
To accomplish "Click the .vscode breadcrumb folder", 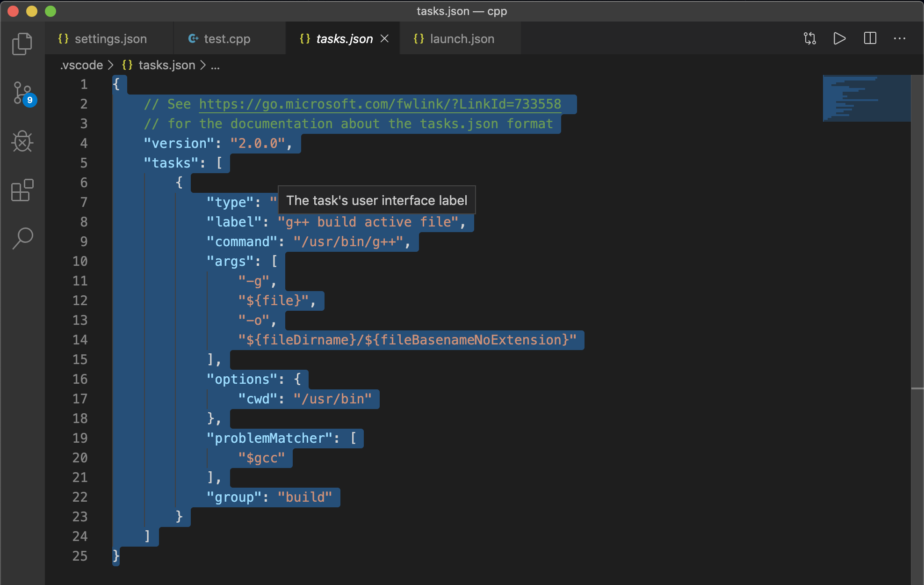I will [82, 65].
